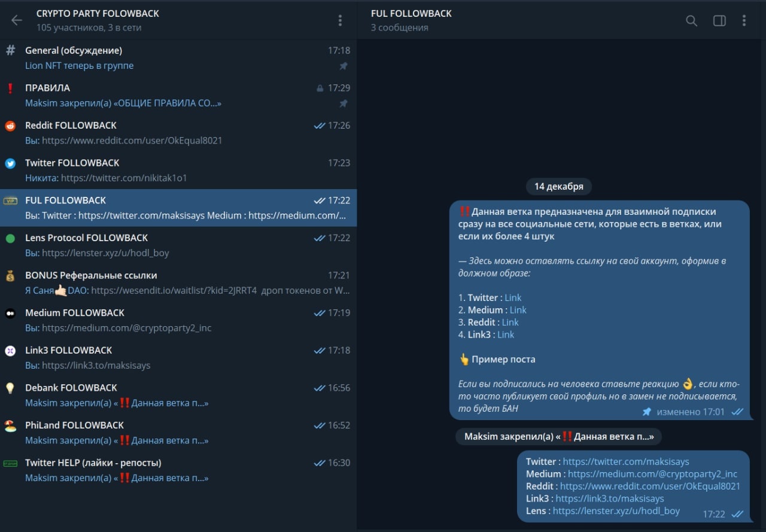Image resolution: width=766 pixels, height=532 pixels.
Task: Click the green circle Lens Protocol icon
Action: [10, 238]
